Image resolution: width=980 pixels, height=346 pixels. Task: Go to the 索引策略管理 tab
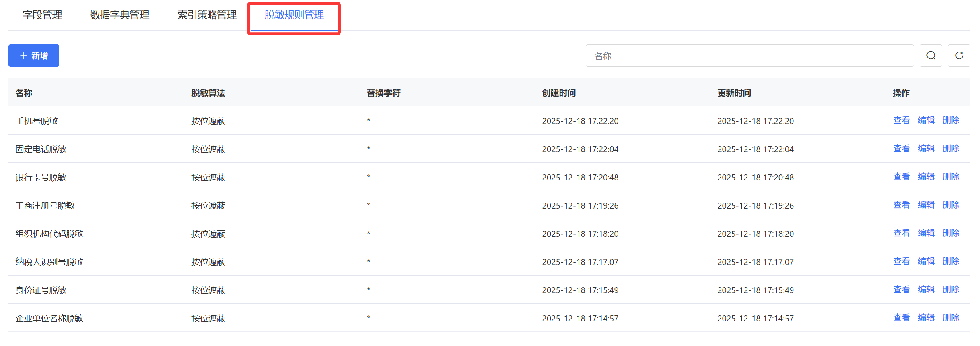(x=207, y=15)
